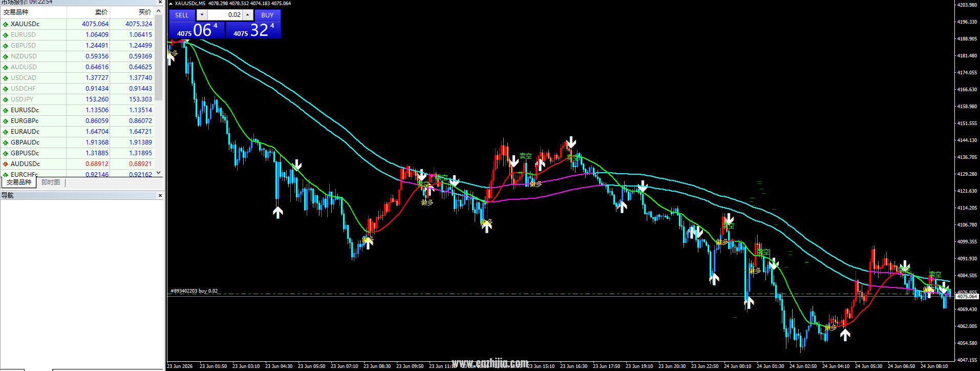
Task: Close the 导航 navigator panel
Action: 160,195
